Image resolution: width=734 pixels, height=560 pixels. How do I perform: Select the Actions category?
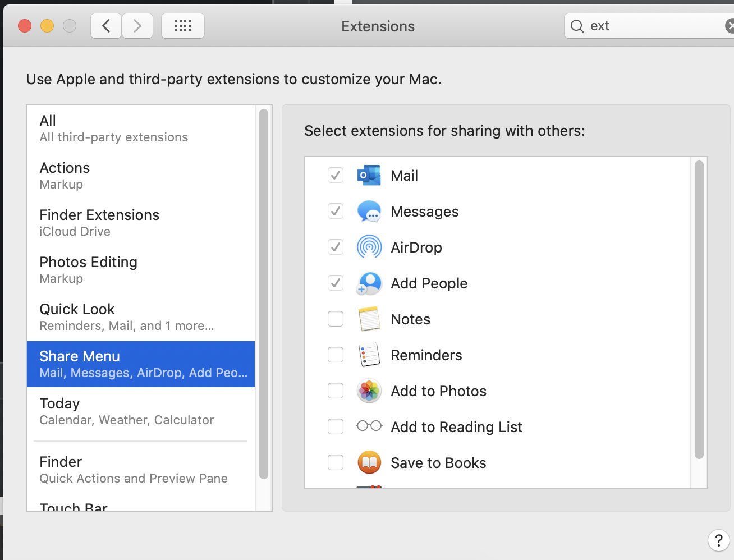[141, 176]
